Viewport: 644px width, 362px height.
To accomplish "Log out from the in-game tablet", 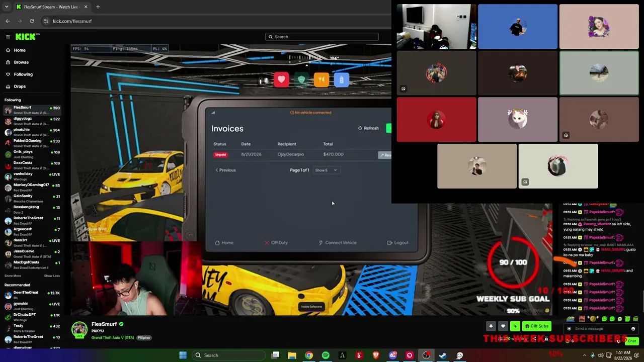I will tap(398, 243).
